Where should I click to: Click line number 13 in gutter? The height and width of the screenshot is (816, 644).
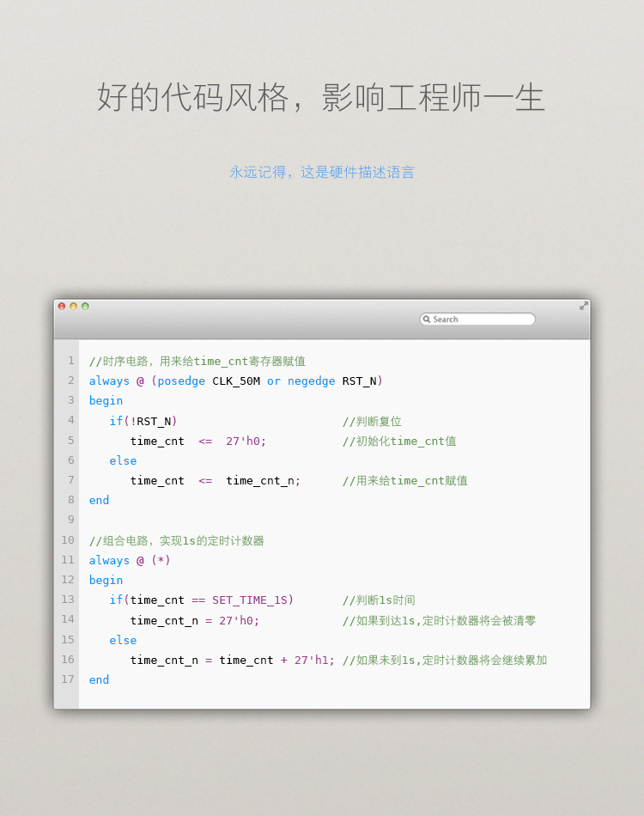(68, 599)
